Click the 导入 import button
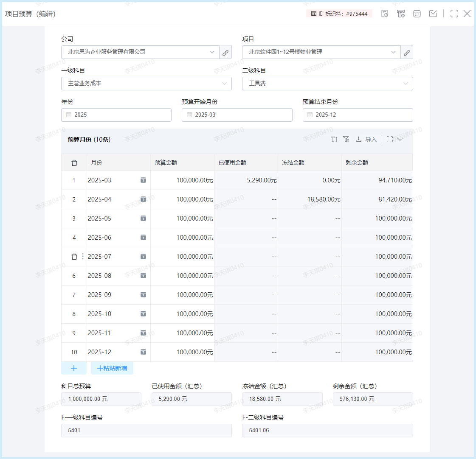This screenshot has width=476, height=459. coord(366,139)
